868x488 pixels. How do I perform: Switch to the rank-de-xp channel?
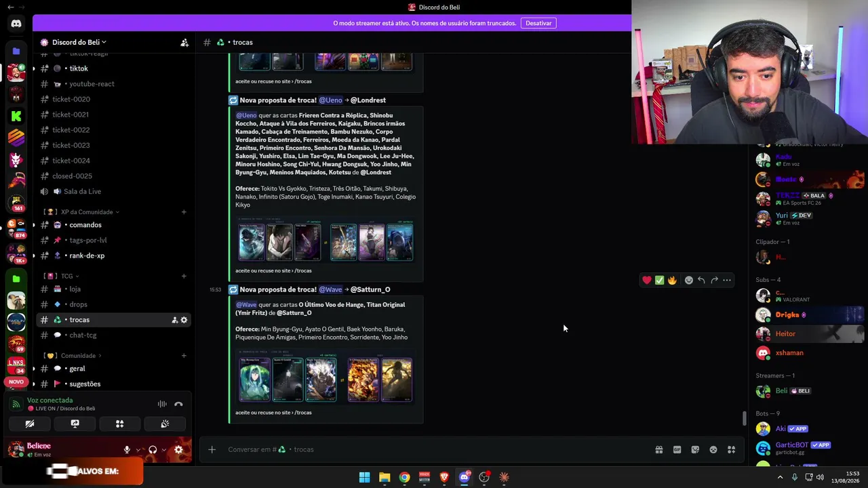tap(113, 256)
